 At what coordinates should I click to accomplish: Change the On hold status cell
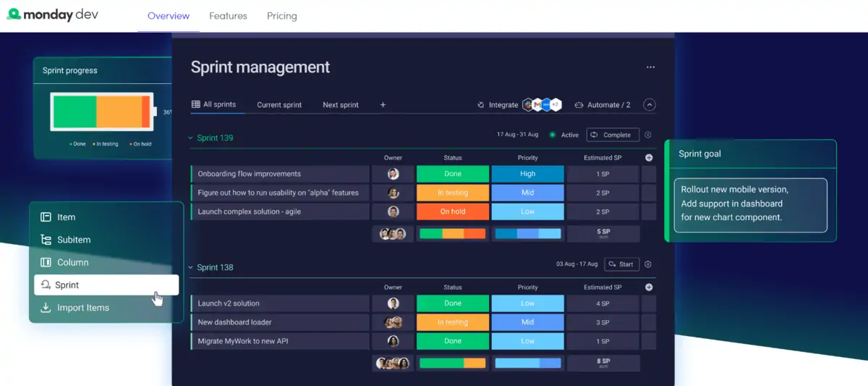(453, 211)
